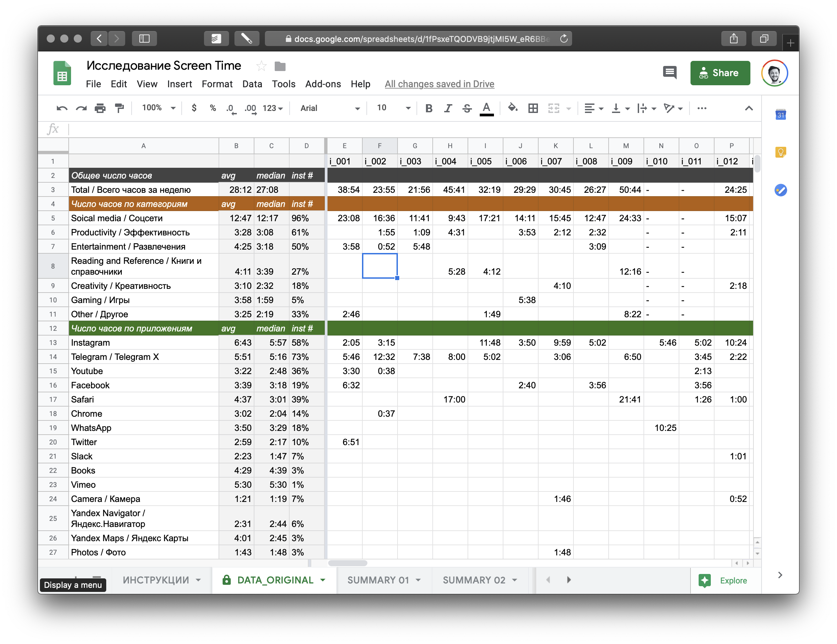
Task: Open the 100% zoom dropdown
Action: click(158, 109)
